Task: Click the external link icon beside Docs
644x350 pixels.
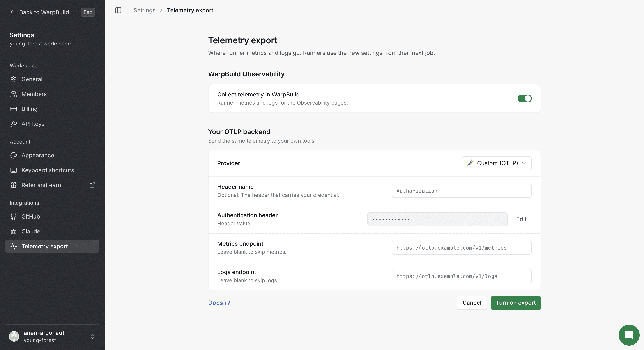Action: pyautogui.click(x=227, y=303)
